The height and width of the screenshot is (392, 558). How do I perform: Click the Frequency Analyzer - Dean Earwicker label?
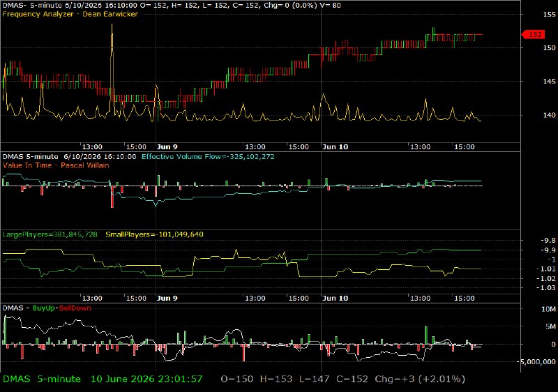coord(70,14)
